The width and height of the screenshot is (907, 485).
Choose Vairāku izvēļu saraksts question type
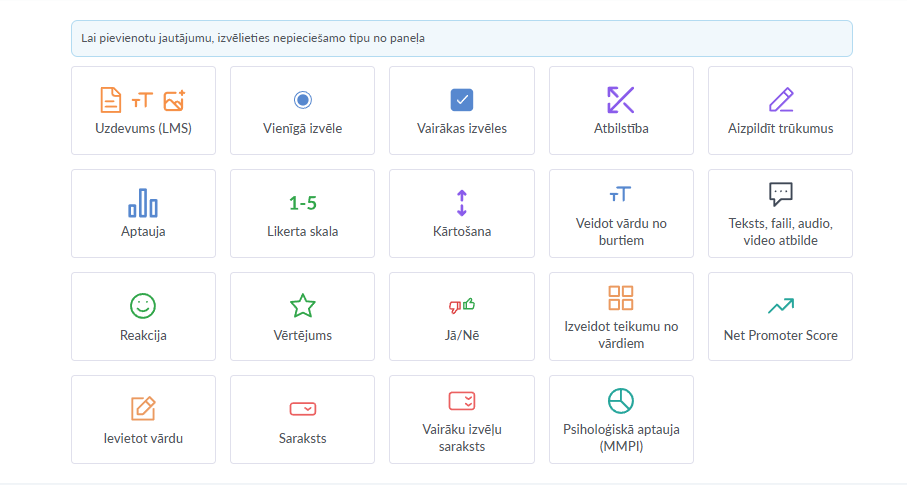click(x=461, y=420)
